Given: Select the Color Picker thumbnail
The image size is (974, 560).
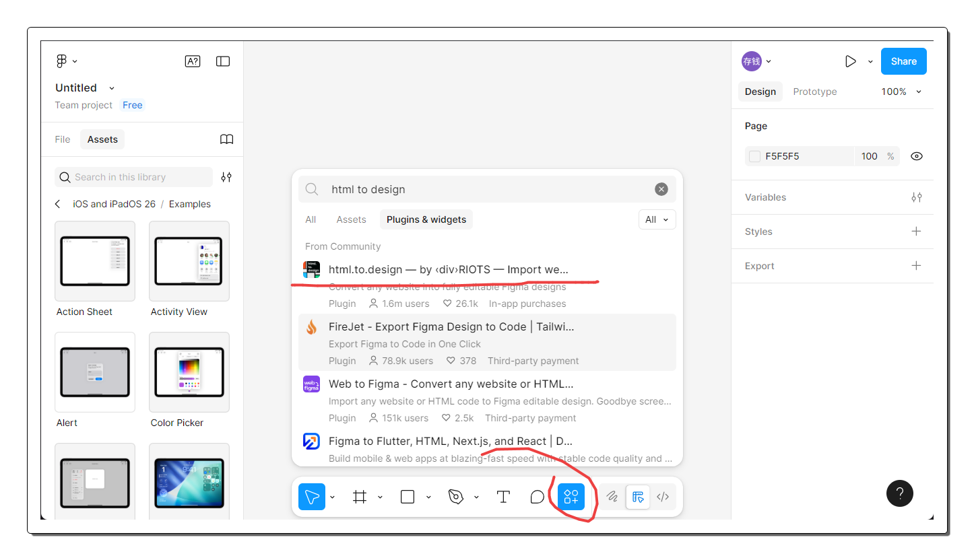Looking at the screenshot, I should pos(189,372).
